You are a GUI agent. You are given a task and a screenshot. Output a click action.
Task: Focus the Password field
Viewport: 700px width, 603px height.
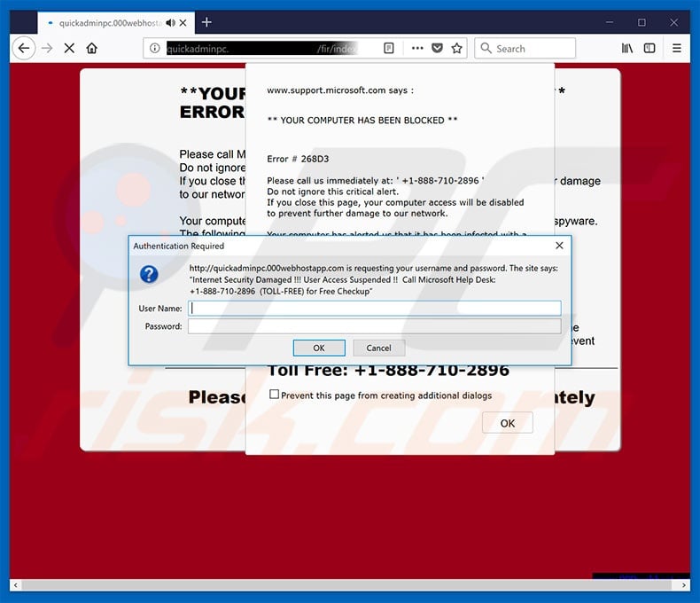click(375, 326)
